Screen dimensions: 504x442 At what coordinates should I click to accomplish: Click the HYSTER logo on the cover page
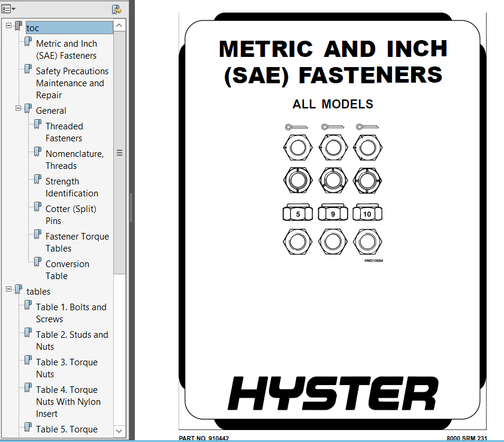point(333,393)
